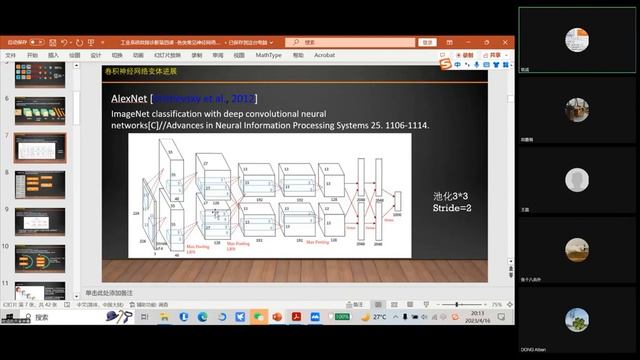Click the 75% zoom level

[496, 304]
